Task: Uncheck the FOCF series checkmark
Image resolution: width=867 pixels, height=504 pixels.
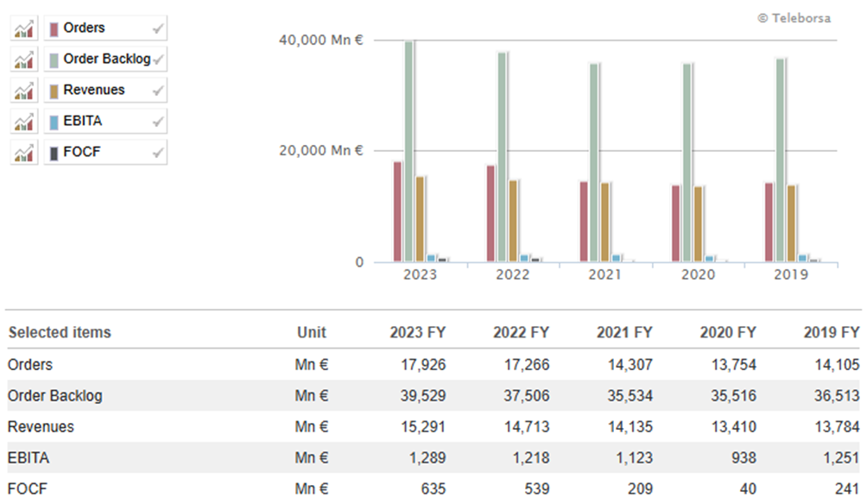Action: pos(157,153)
